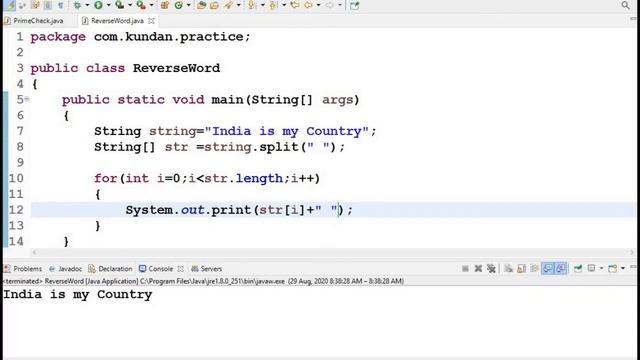The height and width of the screenshot is (360, 640).
Task: Open Display Selected Console dropdown arrow
Action: (601, 268)
